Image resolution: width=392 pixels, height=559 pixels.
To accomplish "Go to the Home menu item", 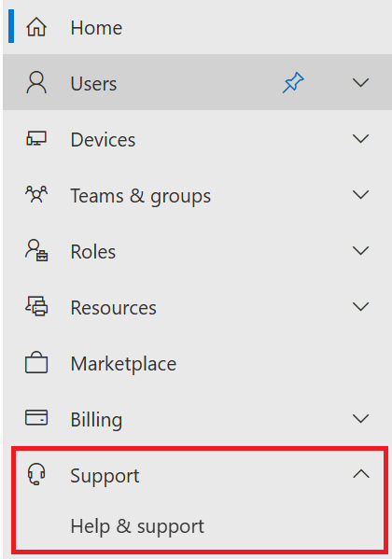I will [x=197, y=27].
